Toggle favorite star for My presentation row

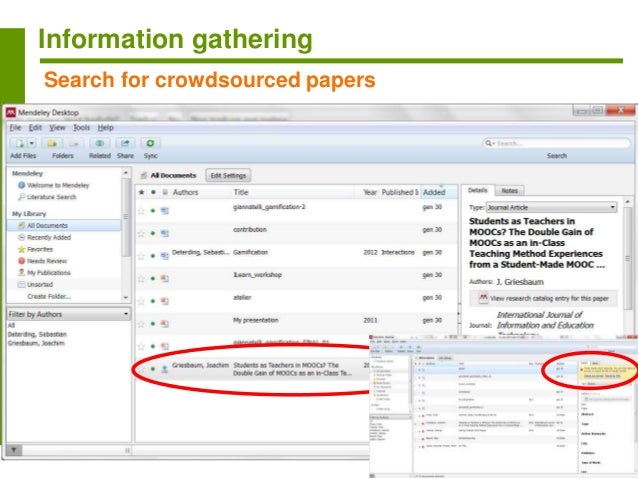point(141,324)
